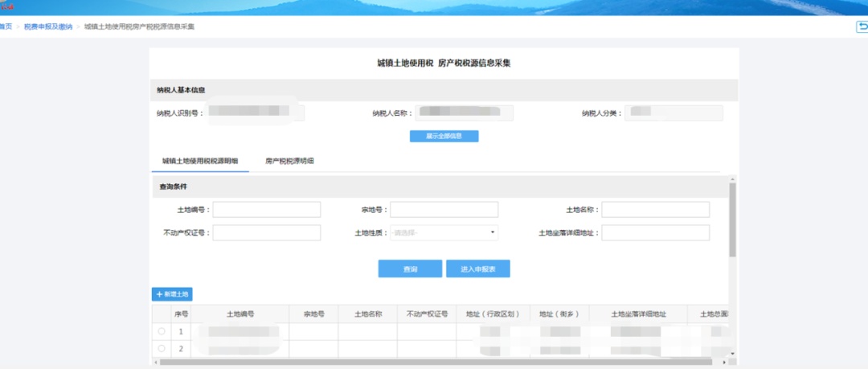Select the 城镇土地使用税税源明细 tab

click(x=200, y=162)
